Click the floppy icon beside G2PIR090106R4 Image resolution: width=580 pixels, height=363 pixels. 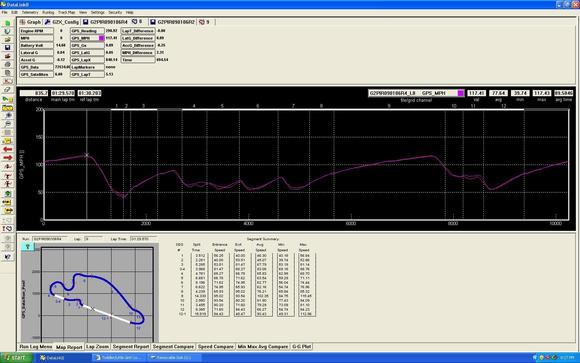[85, 22]
